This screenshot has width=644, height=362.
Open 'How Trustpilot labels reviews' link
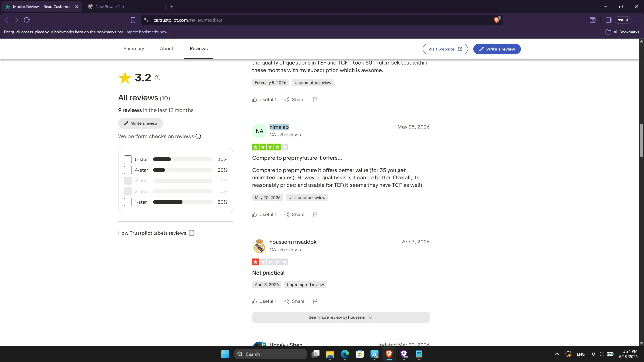tap(156, 233)
